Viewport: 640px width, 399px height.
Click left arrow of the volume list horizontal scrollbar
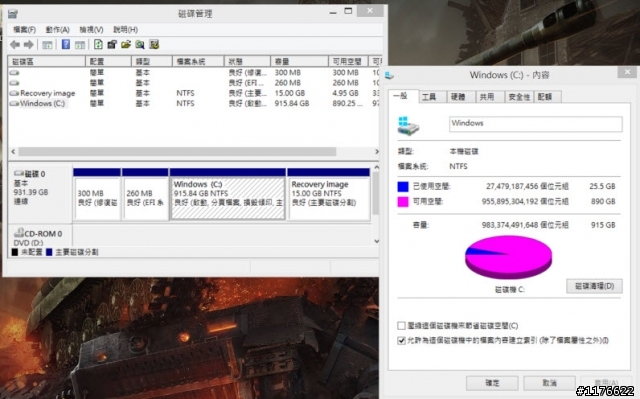13,151
